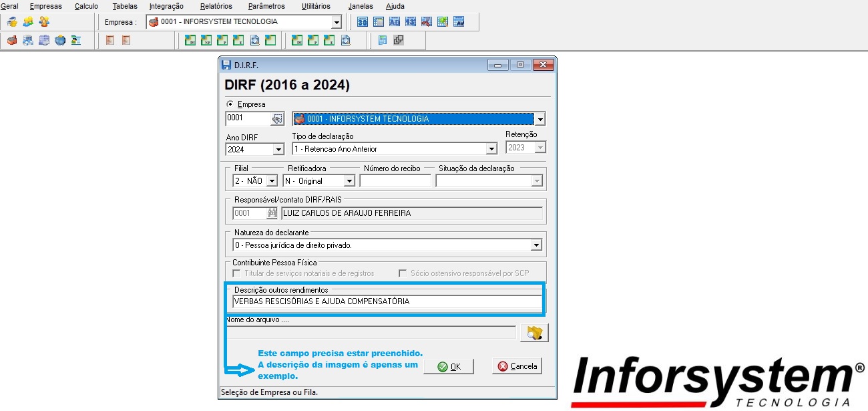The height and width of the screenshot is (411, 868).
Task: Click the Cancela button
Action: pyautogui.click(x=517, y=366)
